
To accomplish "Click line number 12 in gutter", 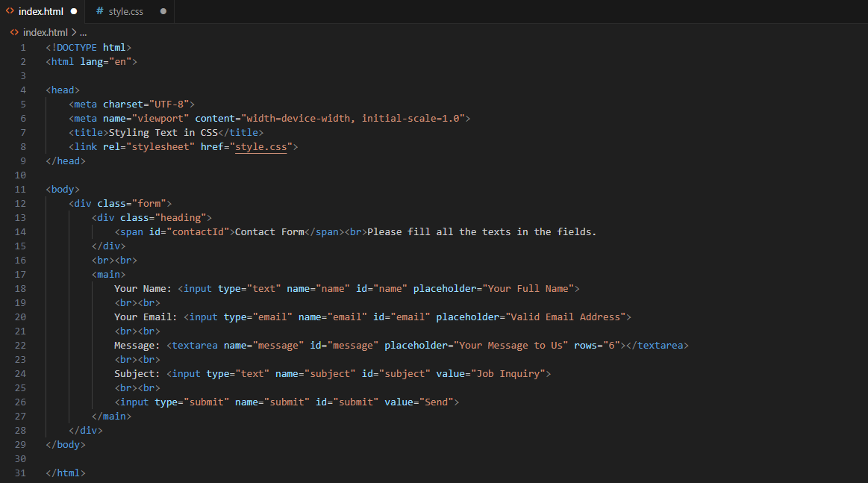I will (20, 204).
